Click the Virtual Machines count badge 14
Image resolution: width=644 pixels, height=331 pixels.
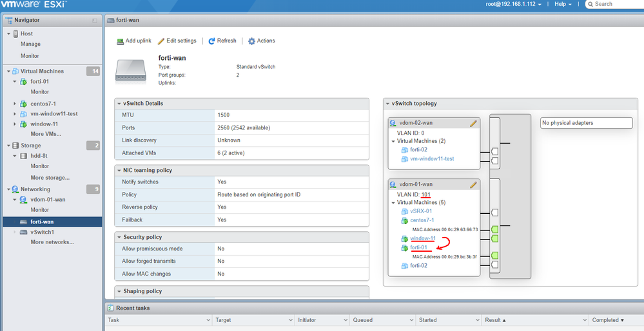[93, 71]
